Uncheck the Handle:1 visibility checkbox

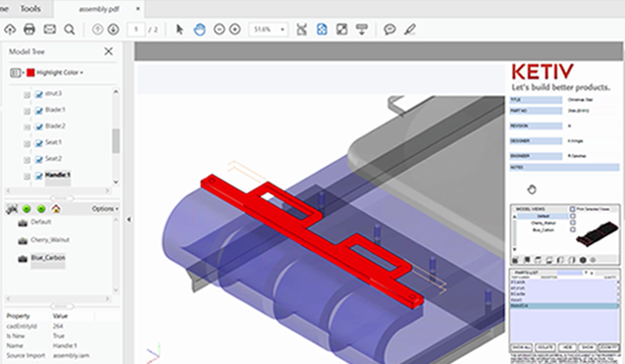click(x=38, y=176)
